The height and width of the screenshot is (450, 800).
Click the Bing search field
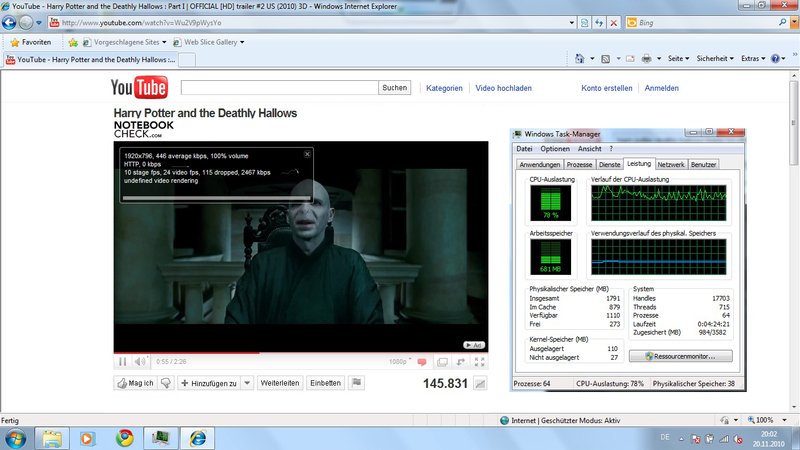(x=707, y=23)
